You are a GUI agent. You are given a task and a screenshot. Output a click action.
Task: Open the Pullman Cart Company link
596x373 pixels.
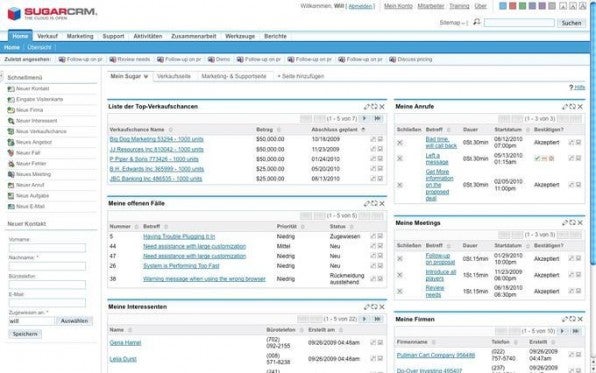point(436,355)
